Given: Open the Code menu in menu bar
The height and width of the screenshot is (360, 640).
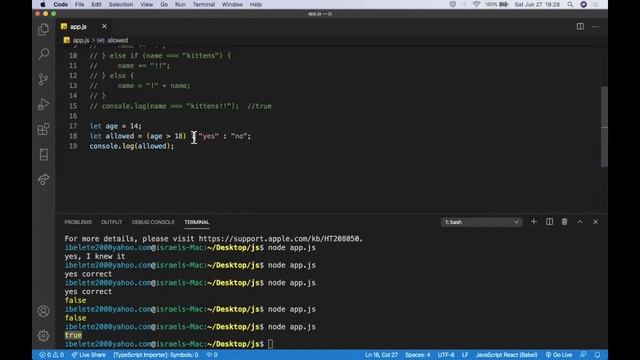Looking at the screenshot, I should [x=60, y=4].
